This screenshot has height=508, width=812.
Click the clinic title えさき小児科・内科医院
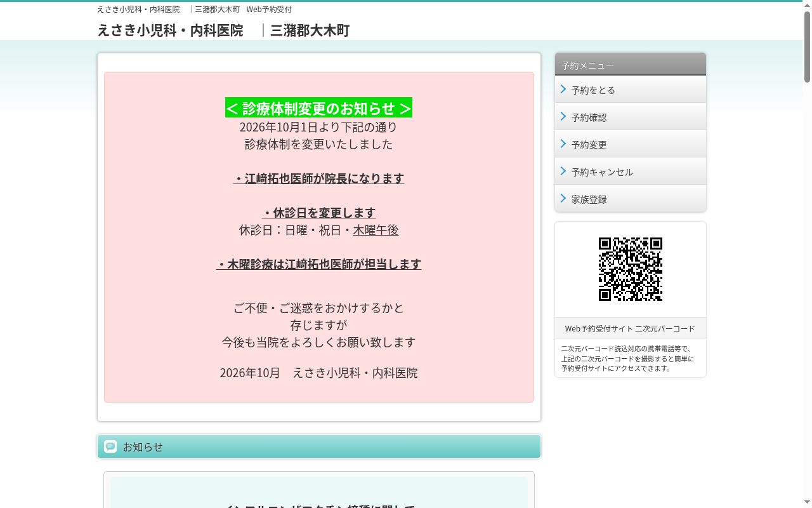coord(170,30)
